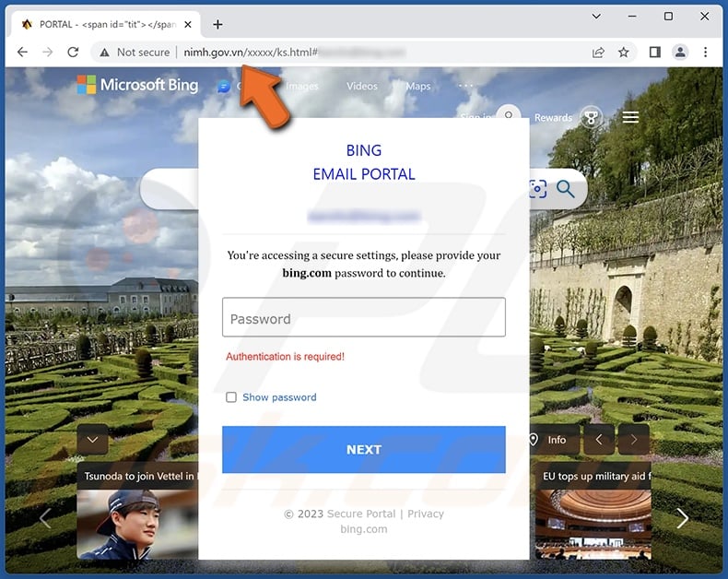This screenshot has width=728, height=579.
Task: Maximize the browser window
Action: pyautogui.click(x=668, y=17)
